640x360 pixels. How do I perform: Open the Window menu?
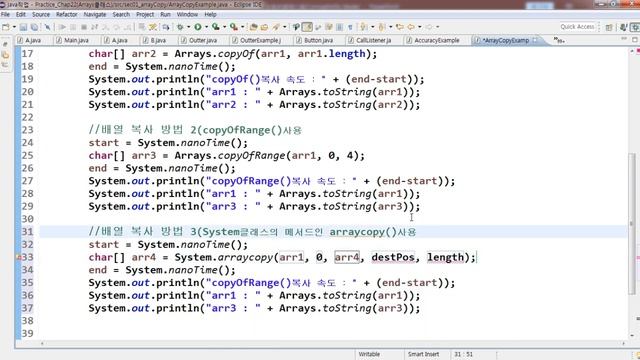click(187, 14)
